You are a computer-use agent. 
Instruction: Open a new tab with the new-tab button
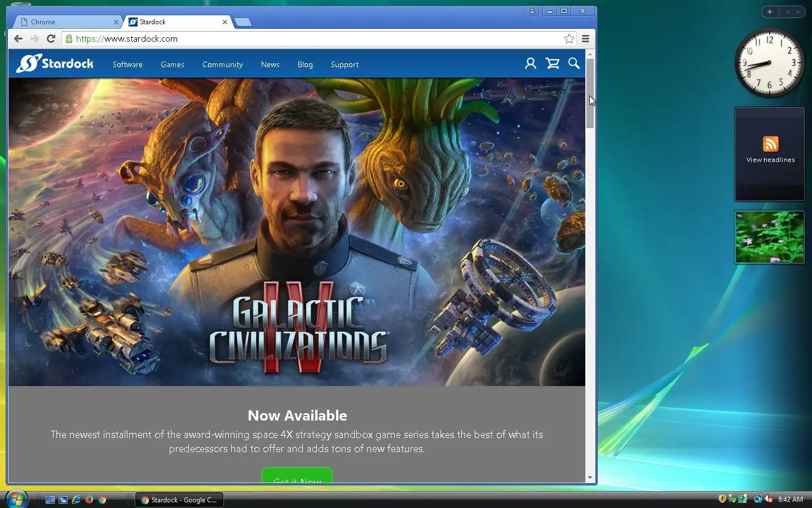click(242, 22)
